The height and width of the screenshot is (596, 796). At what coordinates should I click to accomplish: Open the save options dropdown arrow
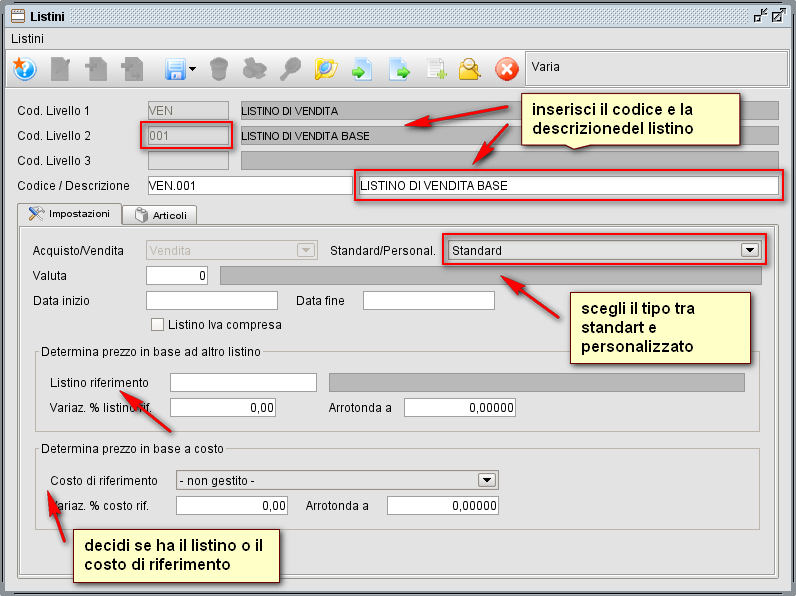coord(192,69)
